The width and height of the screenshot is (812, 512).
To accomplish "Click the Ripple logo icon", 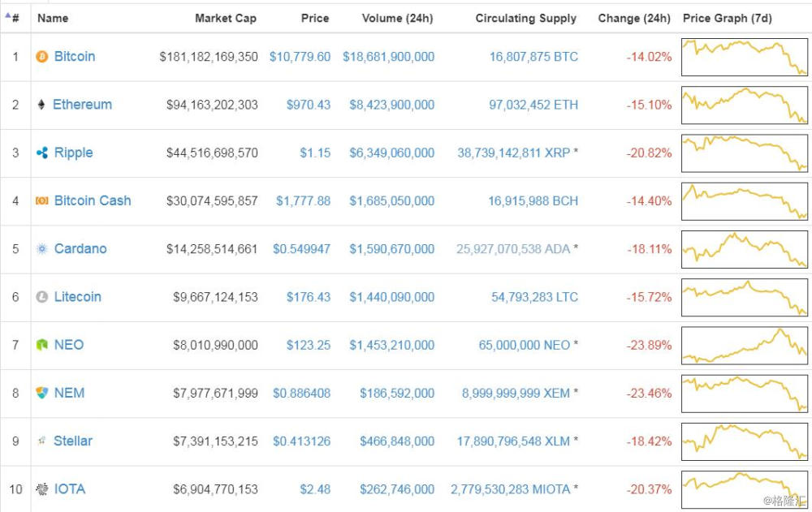I will tap(42, 153).
